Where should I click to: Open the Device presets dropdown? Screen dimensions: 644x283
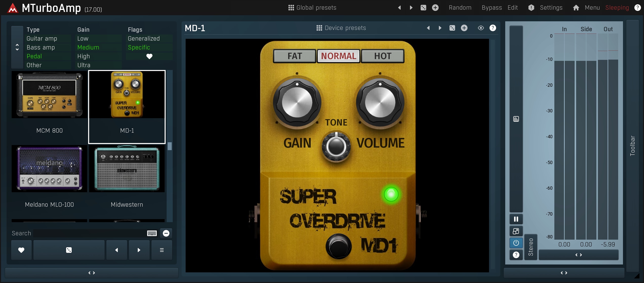point(341,28)
